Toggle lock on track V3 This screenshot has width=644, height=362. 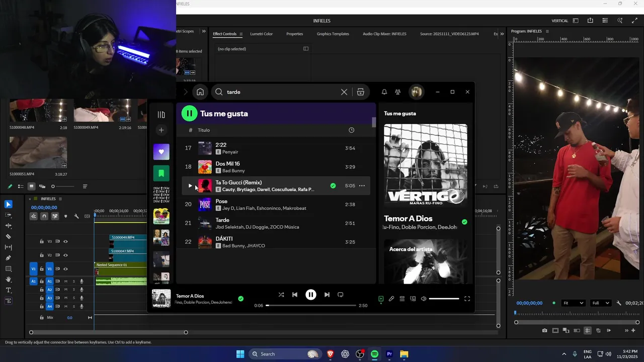coord(42,241)
